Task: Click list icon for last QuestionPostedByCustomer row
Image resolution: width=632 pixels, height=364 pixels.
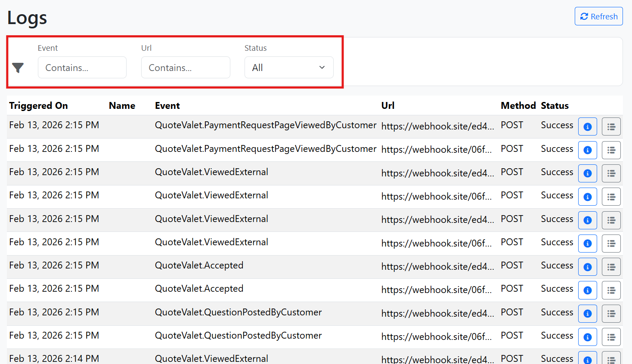Action: tap(611, 337)
